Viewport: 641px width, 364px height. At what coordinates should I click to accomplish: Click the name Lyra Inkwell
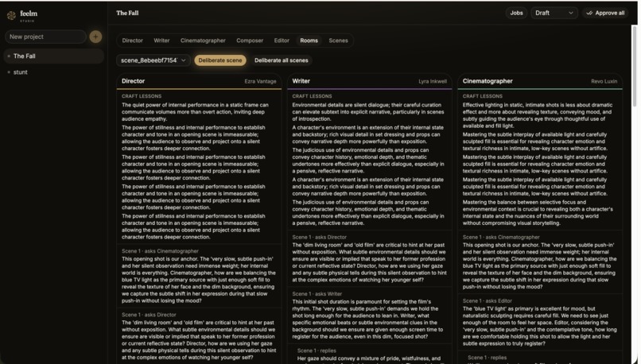click(x=433, y=81)
